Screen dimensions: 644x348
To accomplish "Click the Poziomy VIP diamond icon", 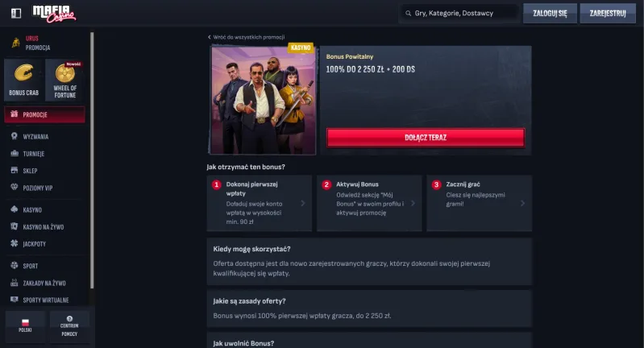I will 15,188.
